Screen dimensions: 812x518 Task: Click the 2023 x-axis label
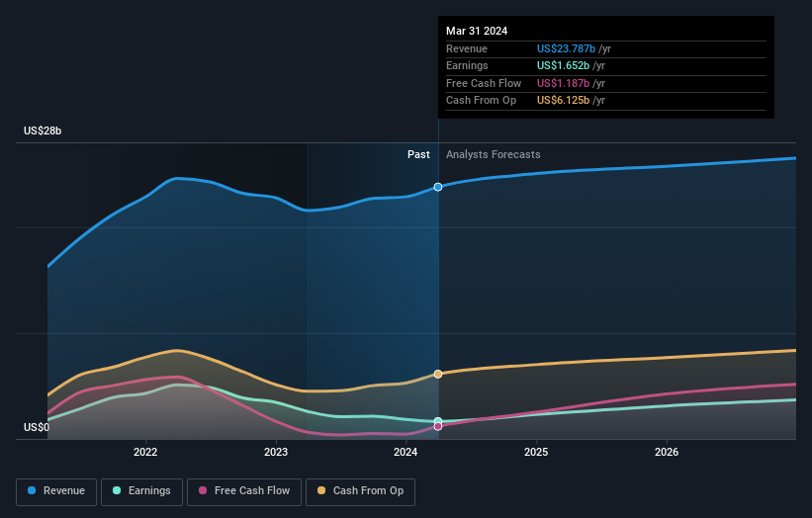pos(276,452)
